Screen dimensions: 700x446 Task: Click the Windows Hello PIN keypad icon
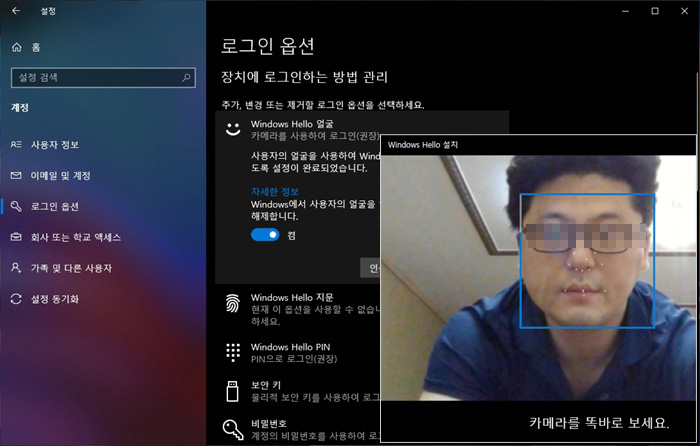[x=233, y=352]
